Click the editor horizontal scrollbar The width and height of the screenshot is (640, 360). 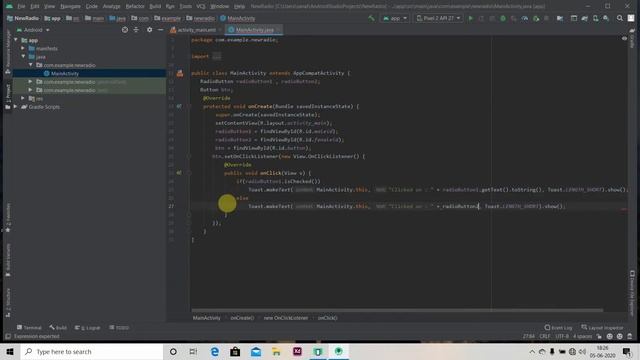[397, 310]
